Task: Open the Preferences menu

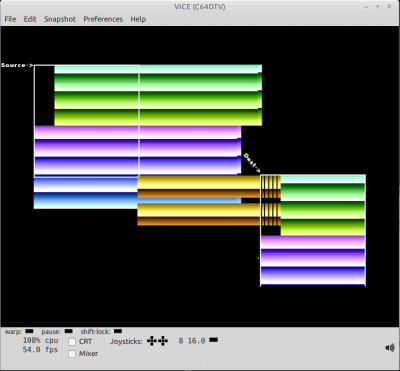Action: pyautogui.click(x=103, y=19)
